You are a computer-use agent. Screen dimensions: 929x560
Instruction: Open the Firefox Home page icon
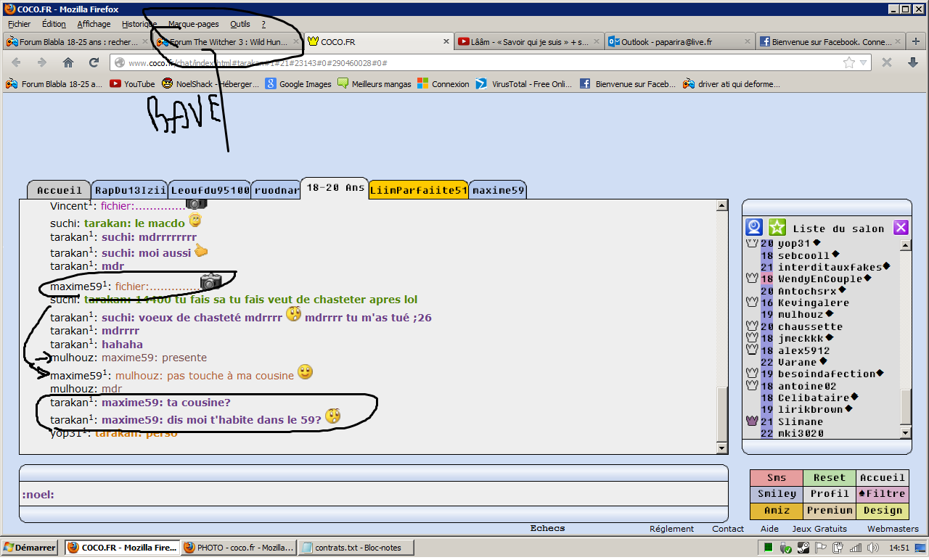click(68, 62)
